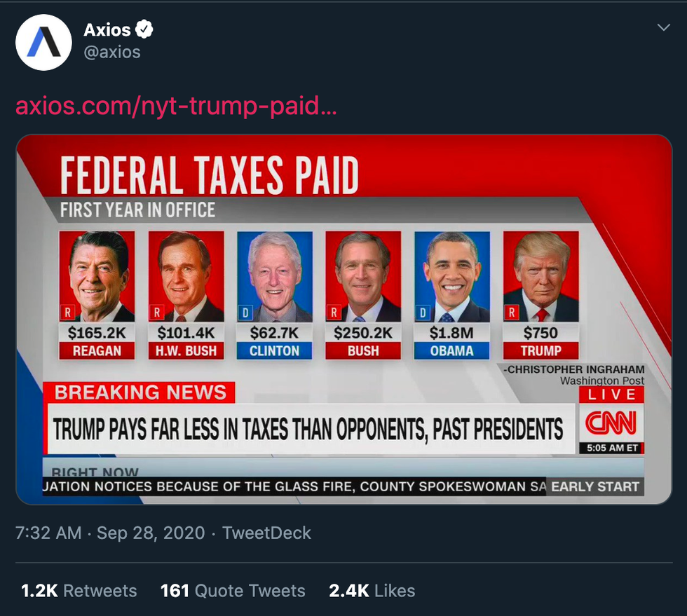The width and height of the screenshot is (687, 616).
Task: Click the EARLY START show label
Action: tap(595, 486)
